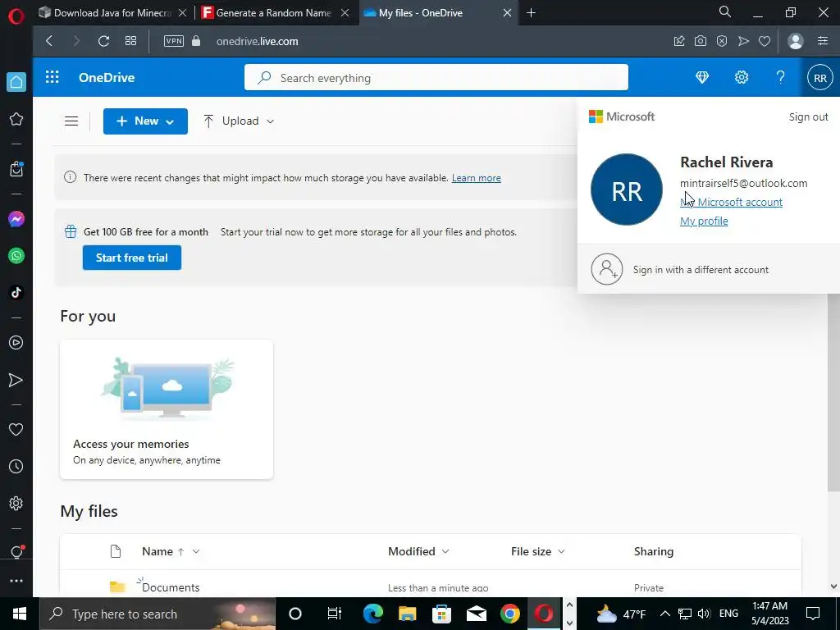This screenshot has width=840, height=630.
Task: Expand the Name column sort dropdown
Action: [196, 552]
